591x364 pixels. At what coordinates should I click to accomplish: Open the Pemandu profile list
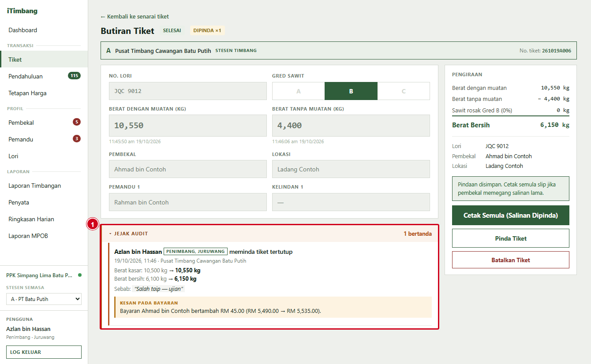pyautogui.click(x=44, y=139)
